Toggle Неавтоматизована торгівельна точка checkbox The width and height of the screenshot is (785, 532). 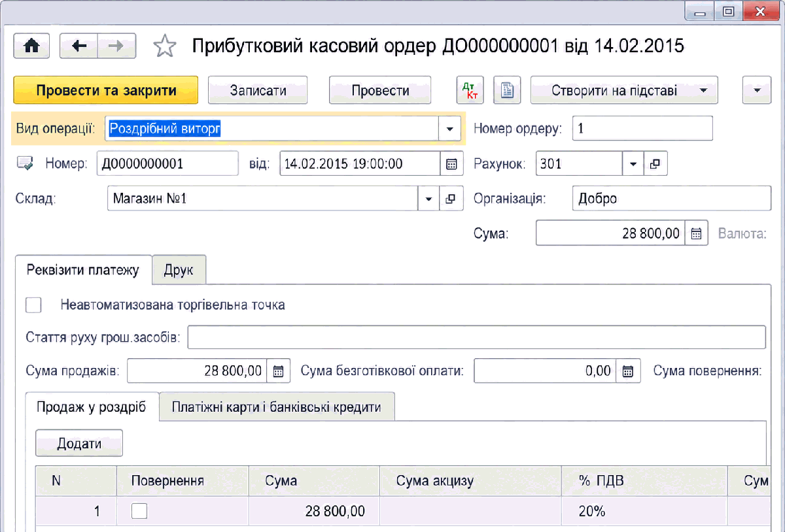pos(33,305)
